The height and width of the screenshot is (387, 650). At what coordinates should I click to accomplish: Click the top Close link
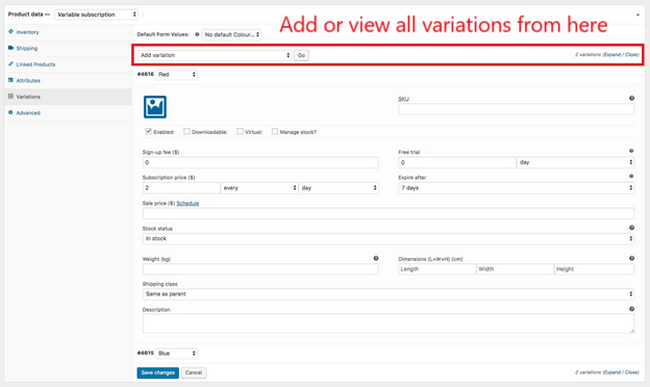click(631, 55)
